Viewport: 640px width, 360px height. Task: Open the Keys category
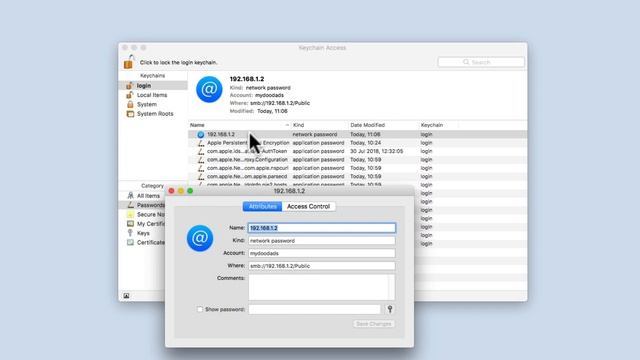pyautogui.click(x=143, y=233)
